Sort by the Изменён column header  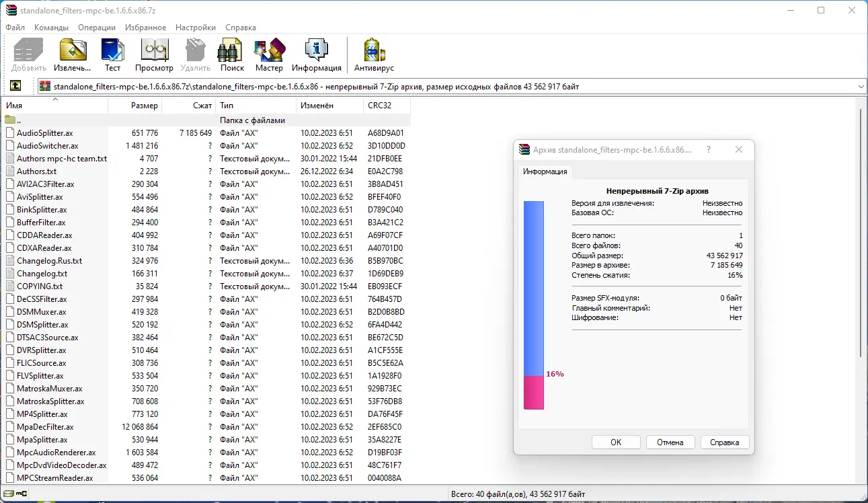(x=330, y=106)
